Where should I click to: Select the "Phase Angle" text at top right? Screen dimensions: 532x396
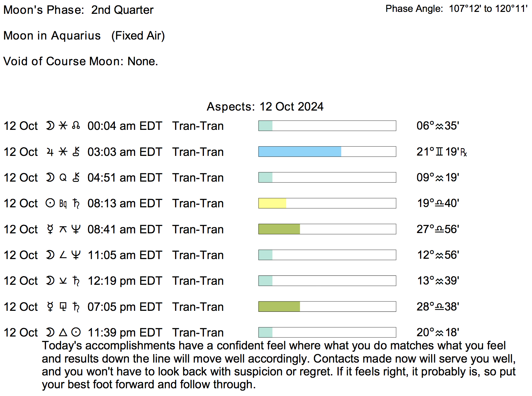coord(414,9)
